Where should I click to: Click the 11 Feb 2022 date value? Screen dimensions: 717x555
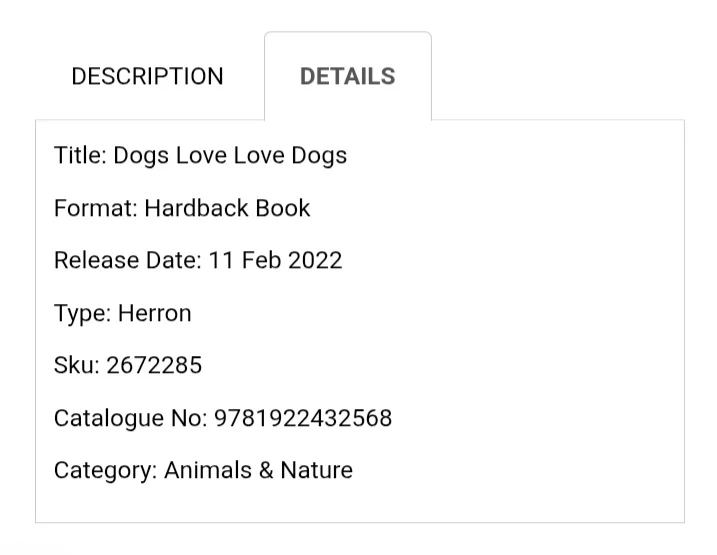pyautogui.click(x=275, y=260)
